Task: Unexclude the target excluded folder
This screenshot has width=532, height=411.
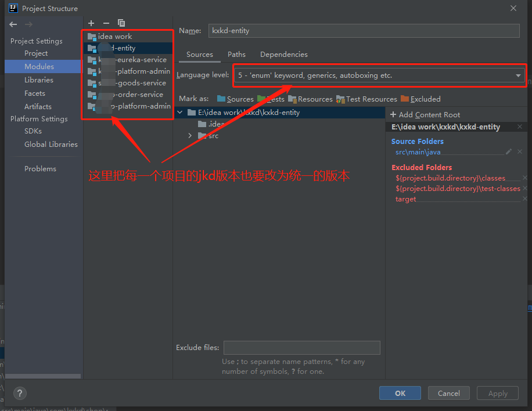Action: [x=525, y=199]
